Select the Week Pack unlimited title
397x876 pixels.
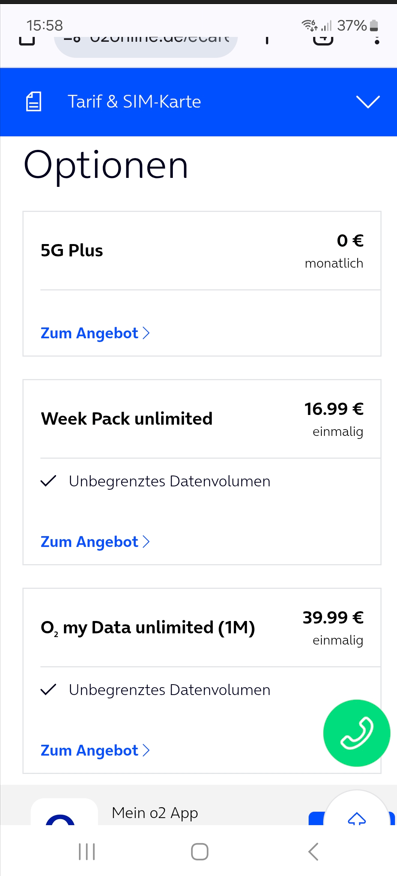coord(127,418)
